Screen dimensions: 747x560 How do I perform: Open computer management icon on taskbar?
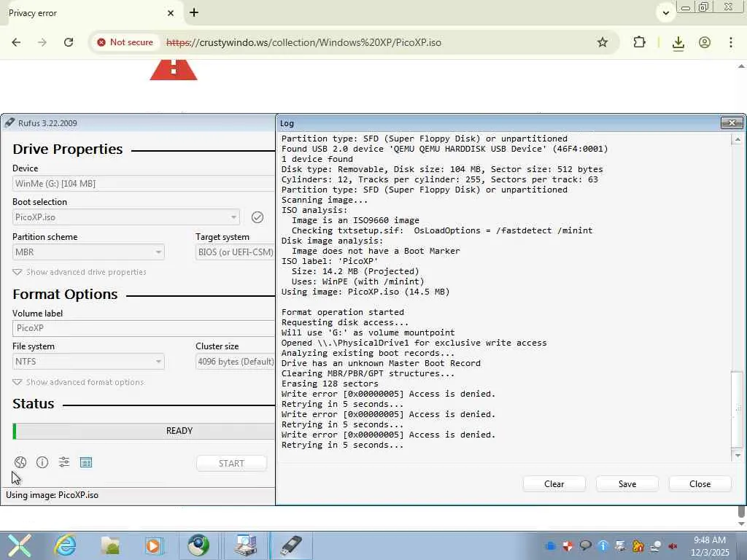point(246,545)
